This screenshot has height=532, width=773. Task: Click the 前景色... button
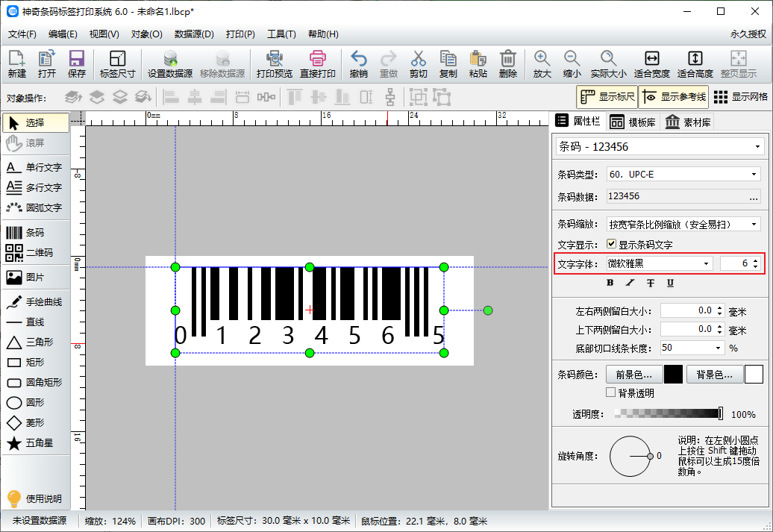633,375
